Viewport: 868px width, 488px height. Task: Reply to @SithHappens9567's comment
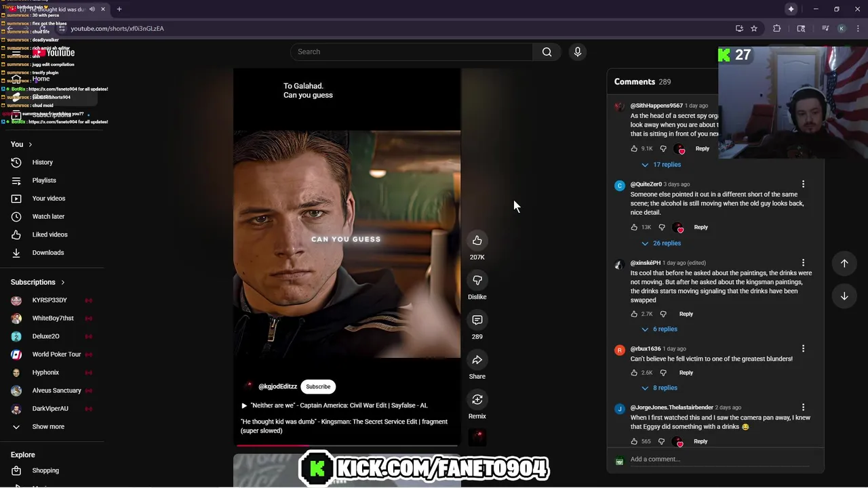click(702, 148)
